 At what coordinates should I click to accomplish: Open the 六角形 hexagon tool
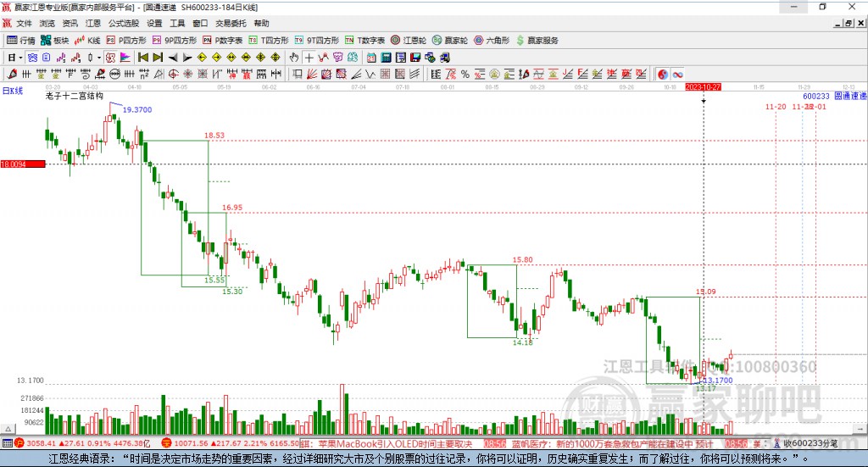tap(492, 41)
